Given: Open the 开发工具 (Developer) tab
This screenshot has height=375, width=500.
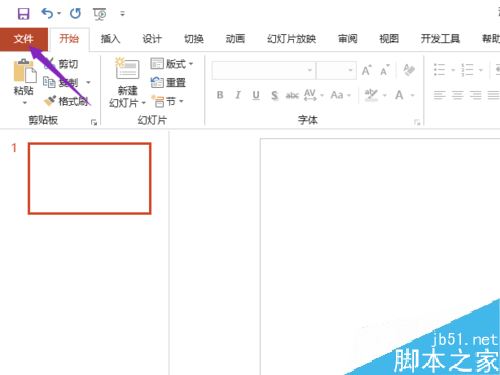Looking at the screenshot, I should click(440, 39).
